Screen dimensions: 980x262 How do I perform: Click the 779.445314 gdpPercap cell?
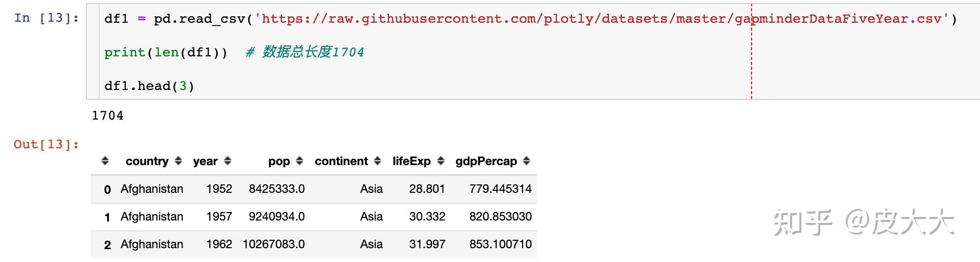[500, 189]
